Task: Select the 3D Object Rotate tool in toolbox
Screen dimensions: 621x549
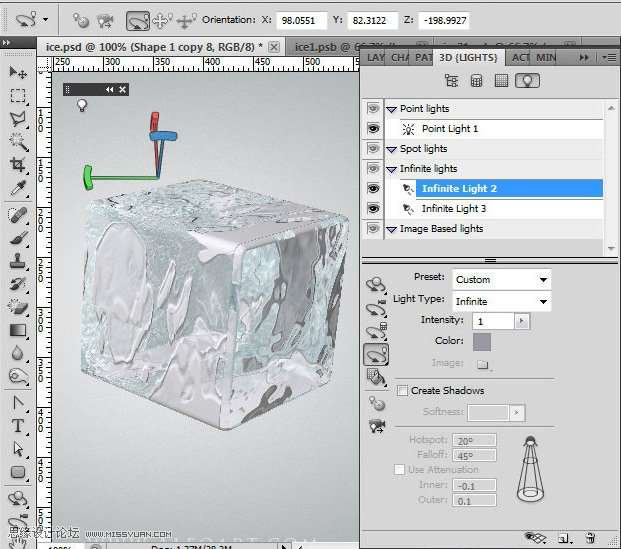Action: 18,498
